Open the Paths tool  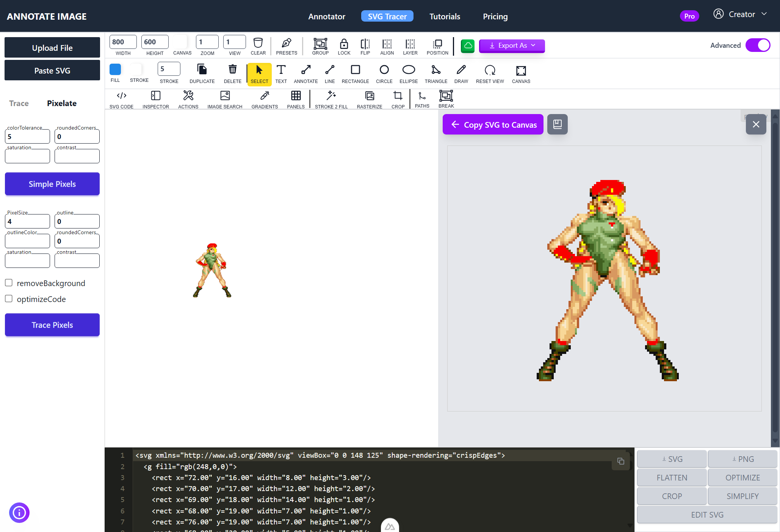[x=422, y=95]
